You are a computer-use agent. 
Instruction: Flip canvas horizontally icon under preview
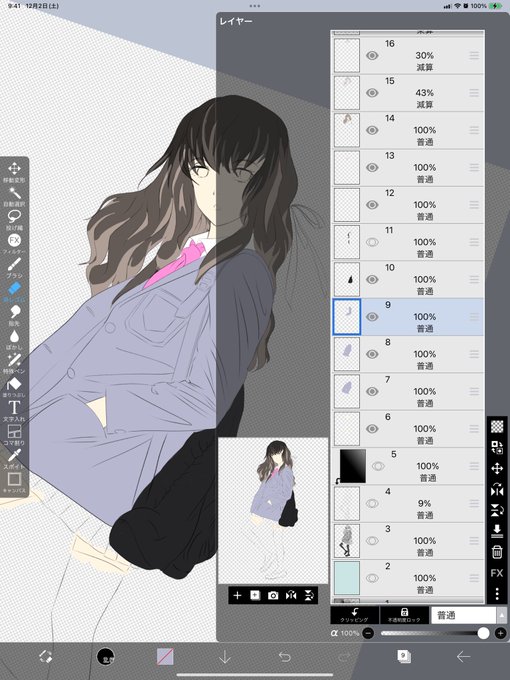pyautogui.click(x=291, y=595)
